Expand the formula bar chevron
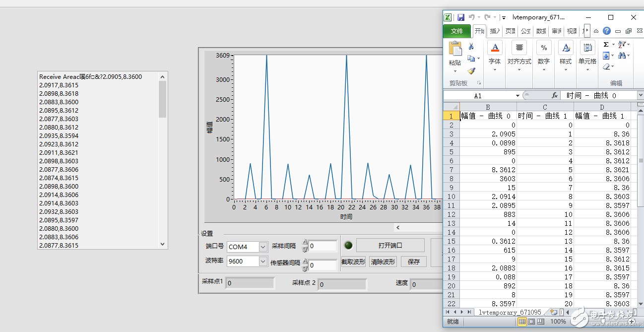The width and height of the screenshot is (644, 332). 640,95
